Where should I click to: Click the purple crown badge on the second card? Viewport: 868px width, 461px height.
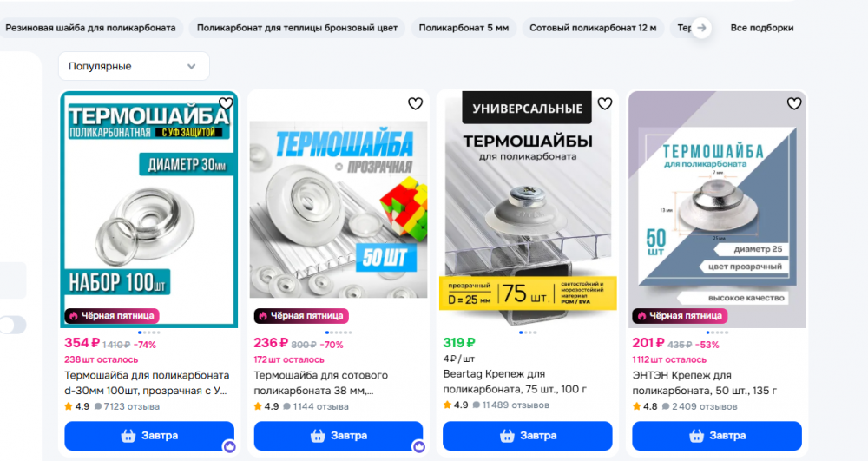pos(419,446)
